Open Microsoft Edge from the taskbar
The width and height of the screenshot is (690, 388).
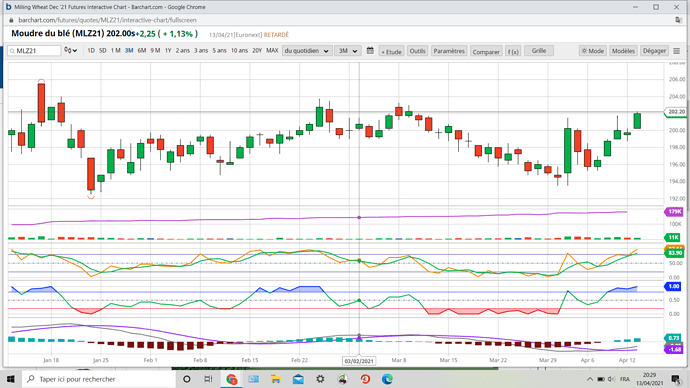[x=387, y=379]
